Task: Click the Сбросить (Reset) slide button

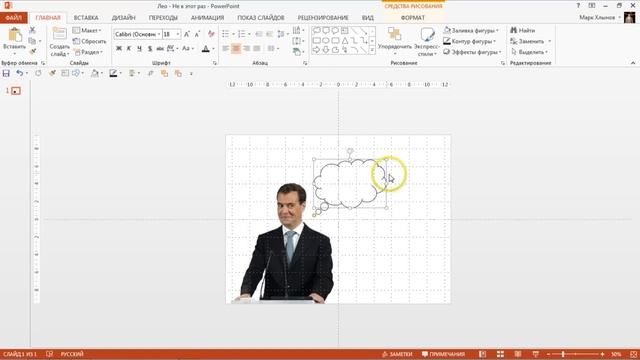Action: point(89,41)
